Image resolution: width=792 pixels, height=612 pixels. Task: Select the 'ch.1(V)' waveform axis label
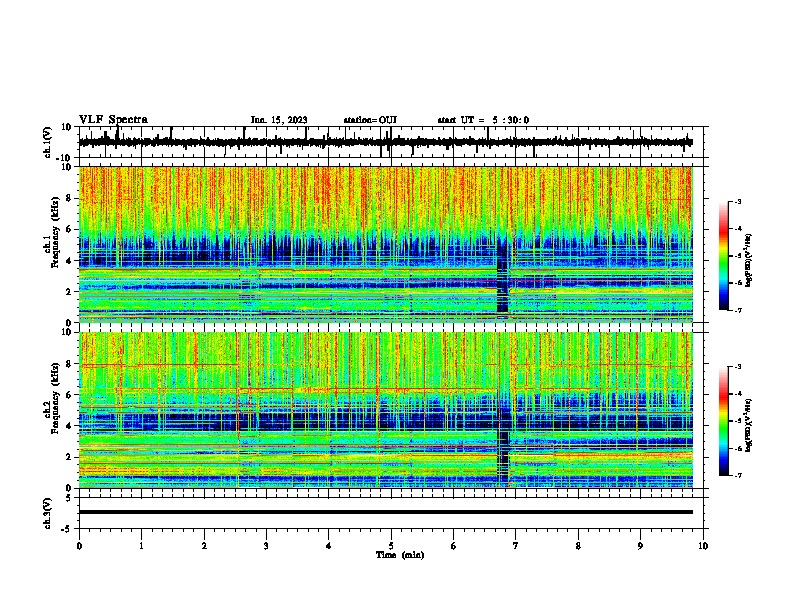click(x=48, y=142)
